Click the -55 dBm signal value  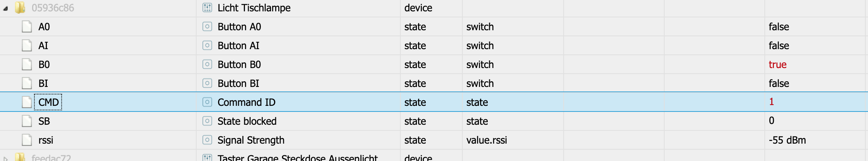click(787, 140)
